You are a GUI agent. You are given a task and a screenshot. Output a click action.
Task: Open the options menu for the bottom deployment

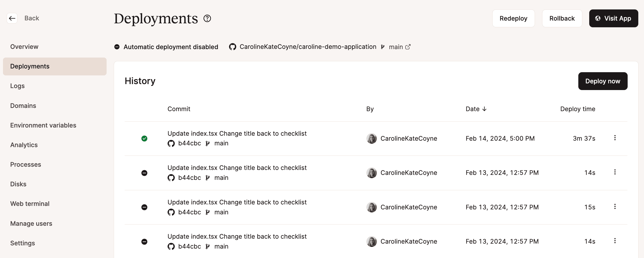[615, 240]
